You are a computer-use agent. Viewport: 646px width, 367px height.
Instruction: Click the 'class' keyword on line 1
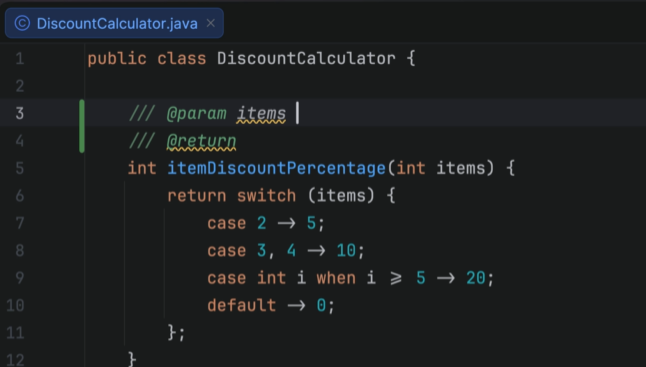[x=182, y=58]
